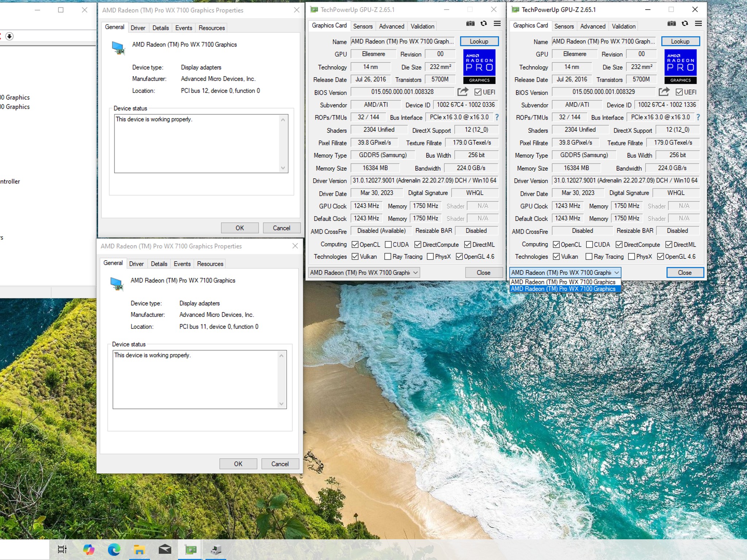Screen dimensions: 747x560
Task: Click the scroll-down arrow in upper Device status box
Action: (x=283, y=168)
